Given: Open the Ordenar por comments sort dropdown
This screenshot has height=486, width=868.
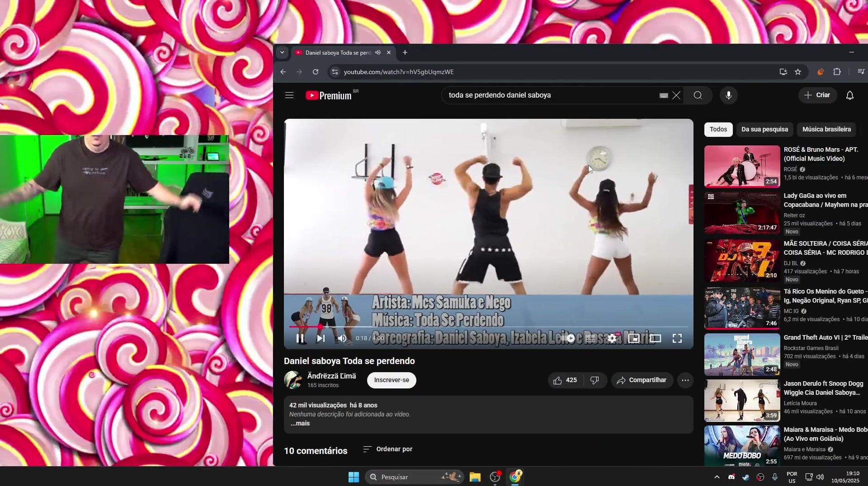Looking at the screenshot, I should point(388,449).
